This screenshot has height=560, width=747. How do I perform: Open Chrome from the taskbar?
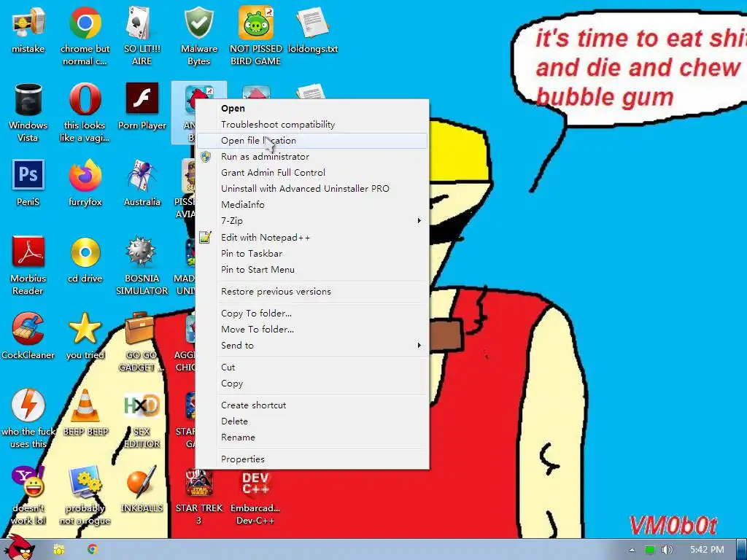(93, 550)
